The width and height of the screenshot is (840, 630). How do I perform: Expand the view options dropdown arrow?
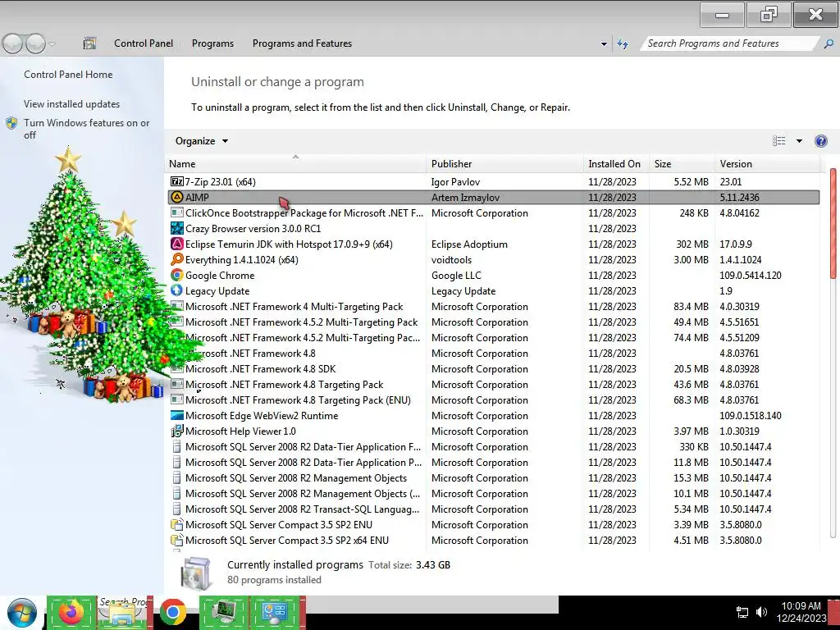click(x=799, y=141)
